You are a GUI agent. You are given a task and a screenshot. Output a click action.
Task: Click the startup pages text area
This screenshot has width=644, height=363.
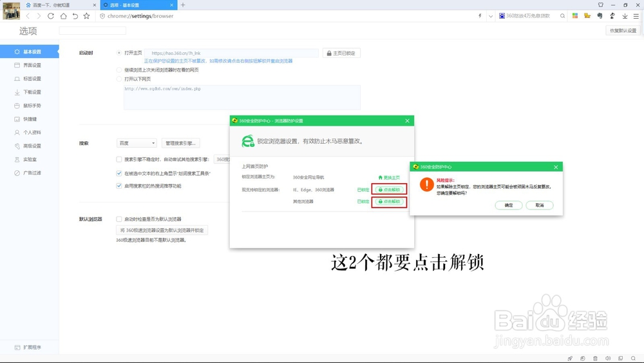pos(242,97)
